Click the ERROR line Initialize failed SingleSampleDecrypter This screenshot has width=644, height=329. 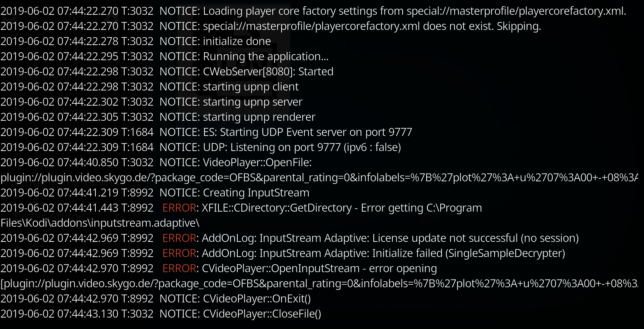click(283, 253)
